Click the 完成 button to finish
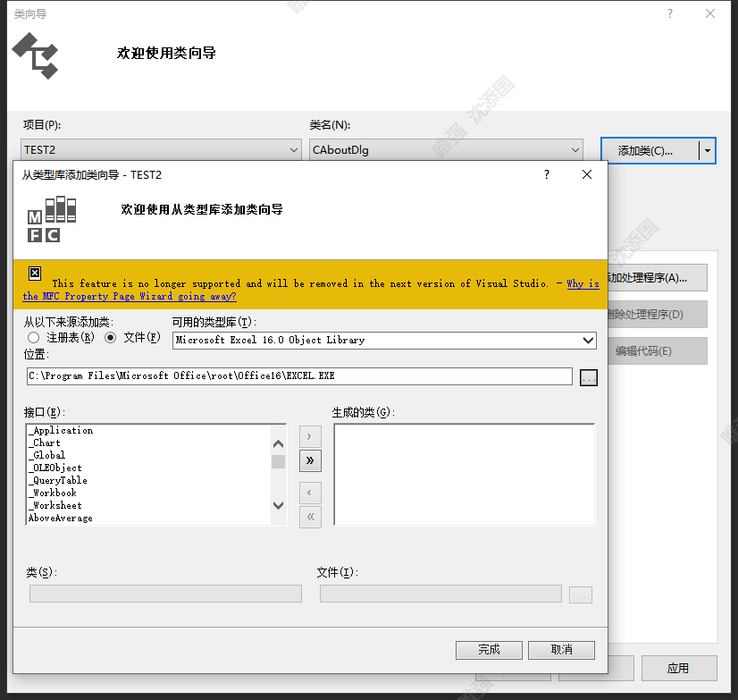Image resolution: width=738 pixels, height=700 pixels. (489, 650)
